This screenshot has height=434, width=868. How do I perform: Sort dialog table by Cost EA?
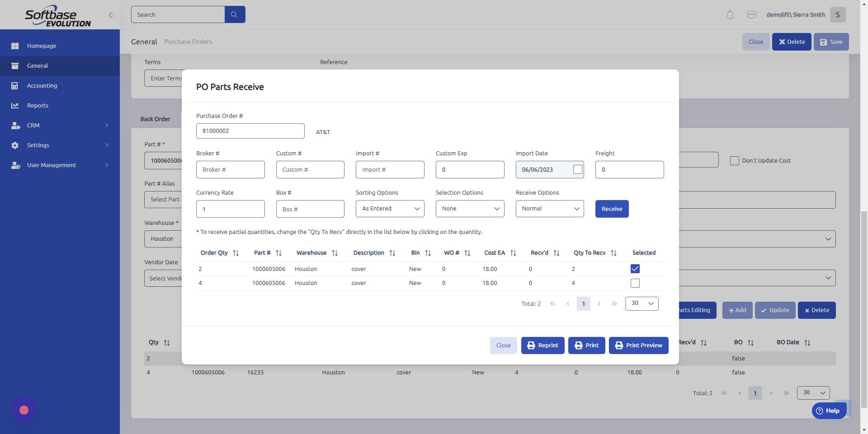coord(513,253)
